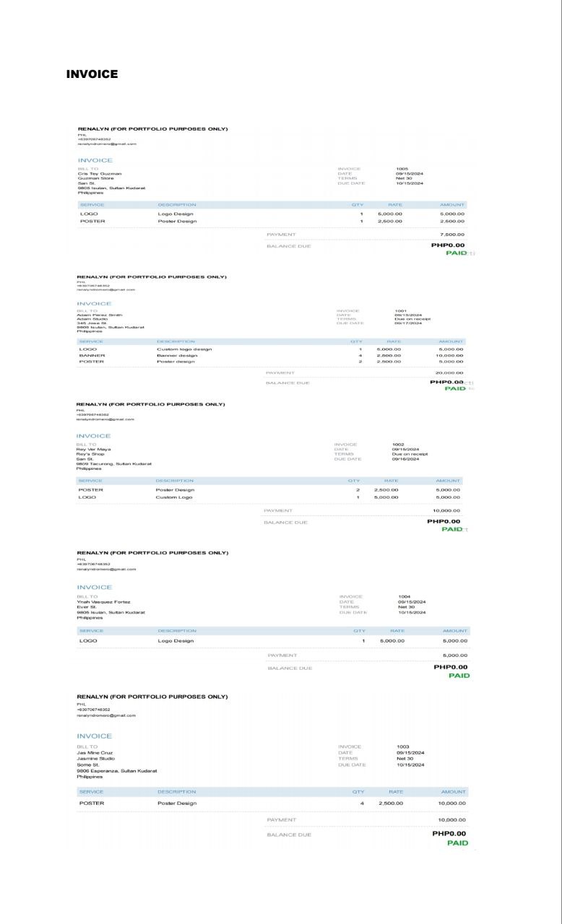This screenshot has width=562, height=924.
Task: Click the 7,500.00 payment amount
Action: click(452, 235)
